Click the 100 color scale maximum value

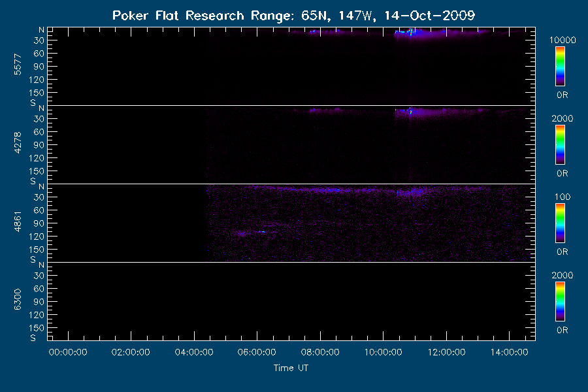click(x=563, y=197)
